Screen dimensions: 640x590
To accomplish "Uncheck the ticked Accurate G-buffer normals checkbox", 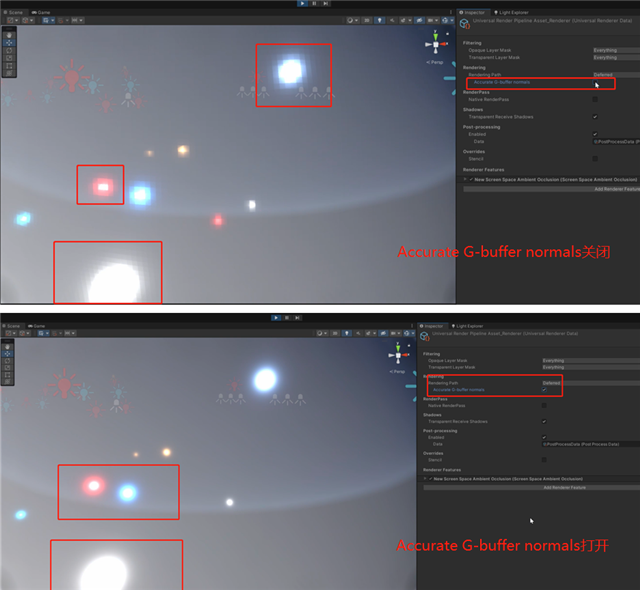I will click(544, 389).
